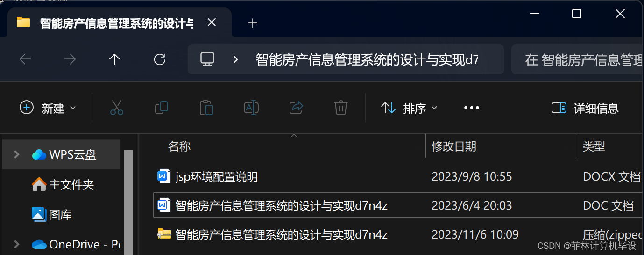Screen dimensions: 644x255
Task: Open the 排序 sort dropdown
Action: pos(409,108)
